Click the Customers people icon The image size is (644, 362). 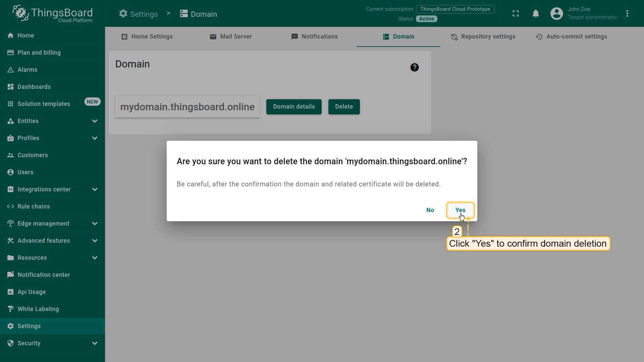coord(10,155)
